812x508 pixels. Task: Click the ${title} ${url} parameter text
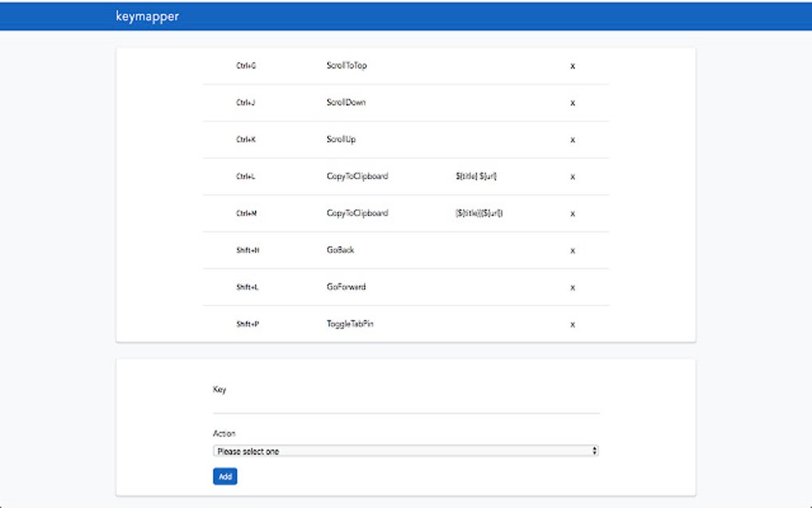click(x=478, y=177)
